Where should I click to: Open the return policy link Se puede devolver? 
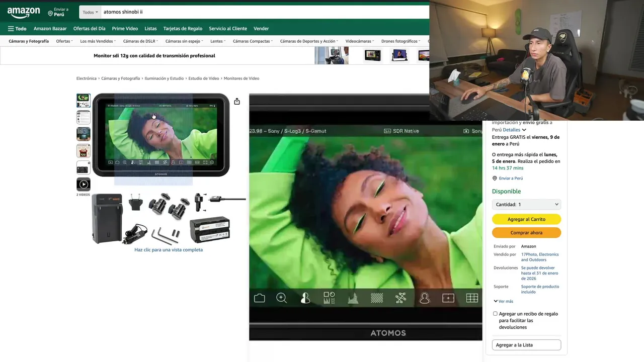tap(539, 273)
